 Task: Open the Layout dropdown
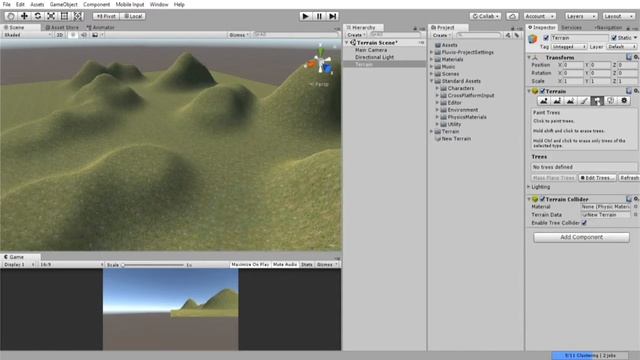point(618,16)
